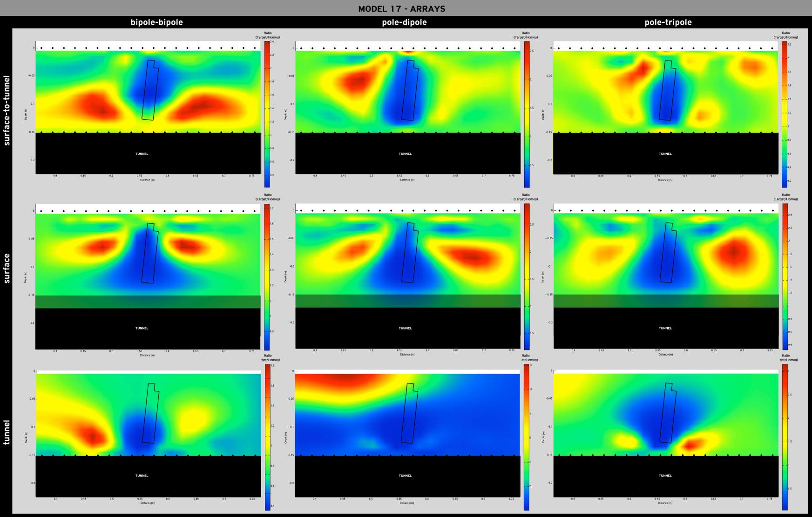Click the surface-to-tunnel pole-dipole ratio colorbar
Screen dimensions: 812x517
coord(527,114)
